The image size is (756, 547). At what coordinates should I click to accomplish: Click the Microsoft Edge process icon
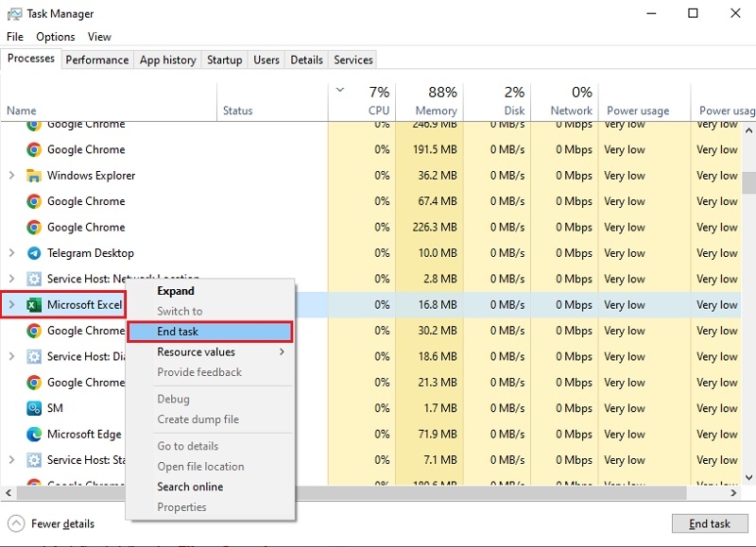[x=34, y=435]
